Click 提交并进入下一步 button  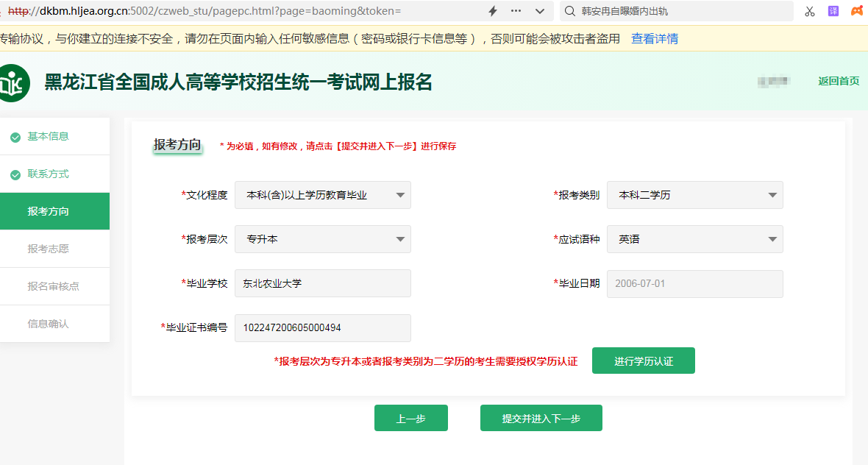coord(541,418)
